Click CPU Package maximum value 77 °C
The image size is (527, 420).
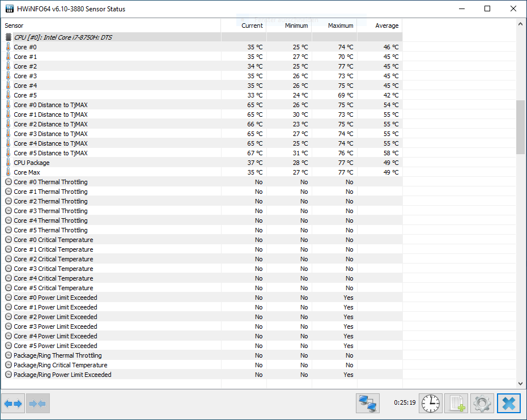[346, 163]
